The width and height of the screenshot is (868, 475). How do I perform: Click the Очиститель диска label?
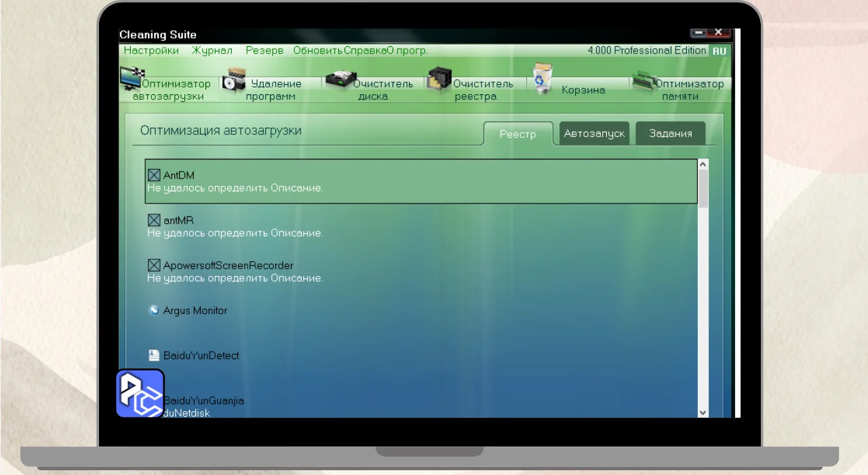coord(382,90)
